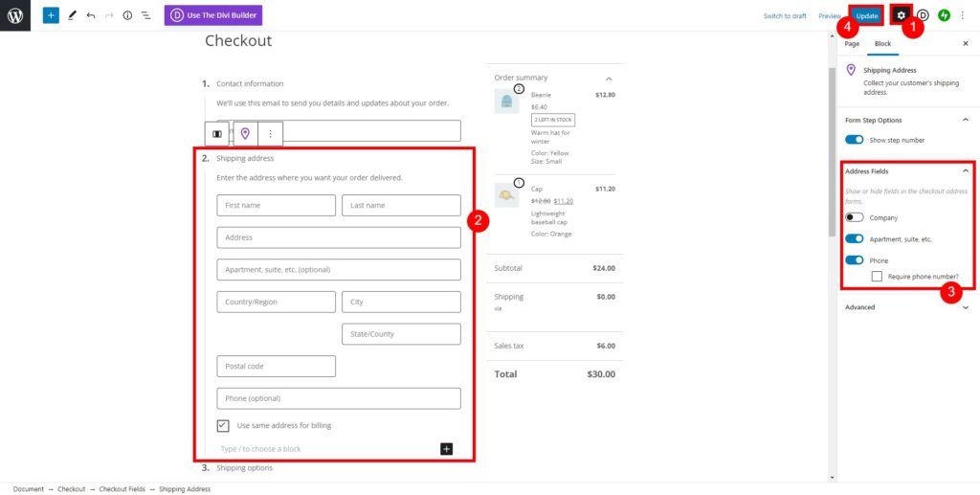Click the 2 LEFT IN STOCK badge
The image size is (980, 495).
pos(553,120)
